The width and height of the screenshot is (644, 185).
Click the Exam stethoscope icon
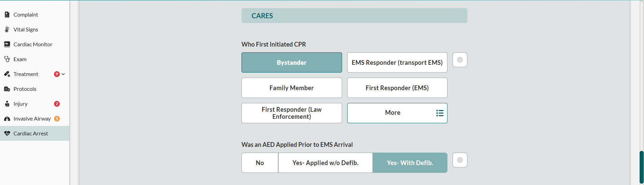[x=7, y=59]
